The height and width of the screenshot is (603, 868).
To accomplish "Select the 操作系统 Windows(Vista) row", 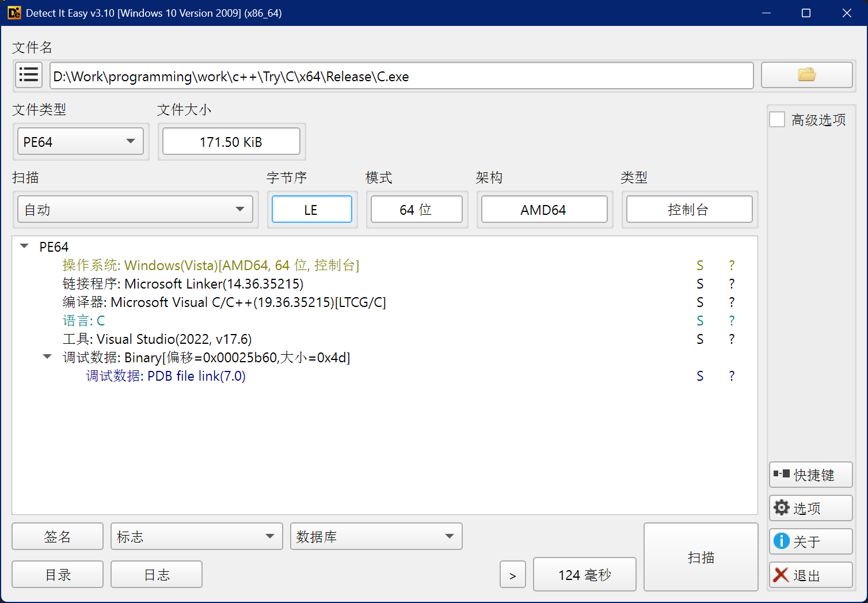I will (x=211, y=265).
